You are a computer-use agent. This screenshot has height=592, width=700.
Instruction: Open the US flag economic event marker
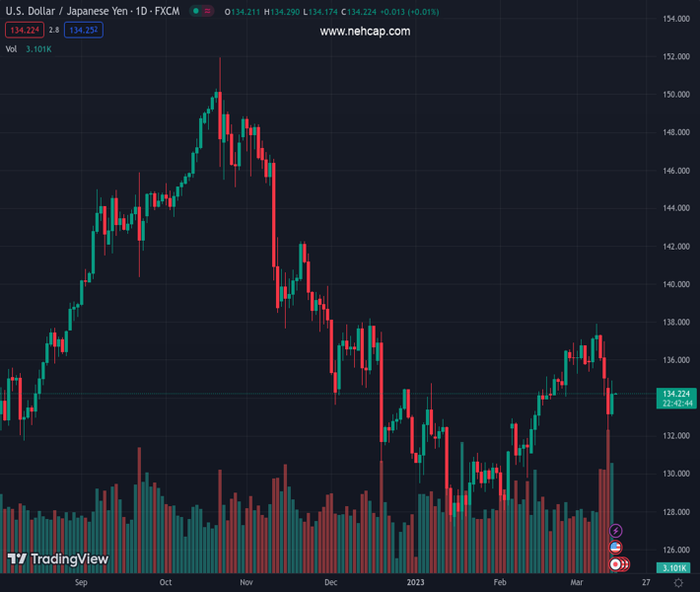(616, 548)
